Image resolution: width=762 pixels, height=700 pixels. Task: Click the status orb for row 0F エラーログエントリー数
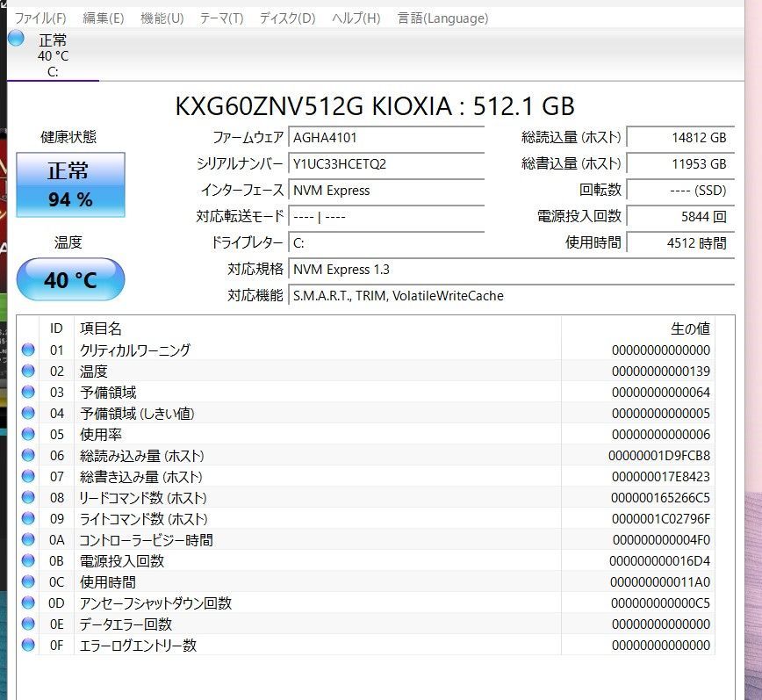click(x=28, y=645)
